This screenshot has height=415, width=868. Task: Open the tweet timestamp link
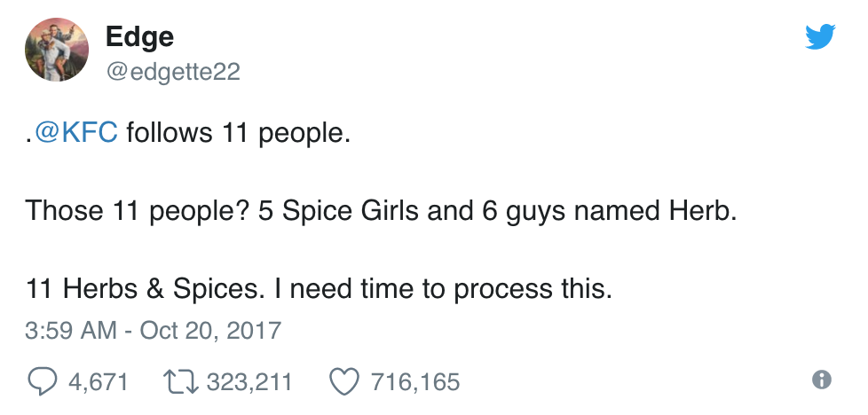(153, 331)
